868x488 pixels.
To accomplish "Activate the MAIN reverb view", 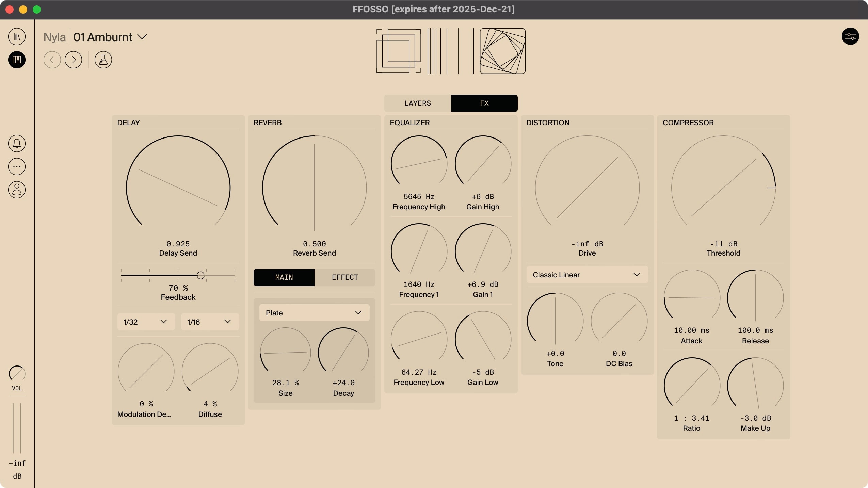I will click(284, 277).
